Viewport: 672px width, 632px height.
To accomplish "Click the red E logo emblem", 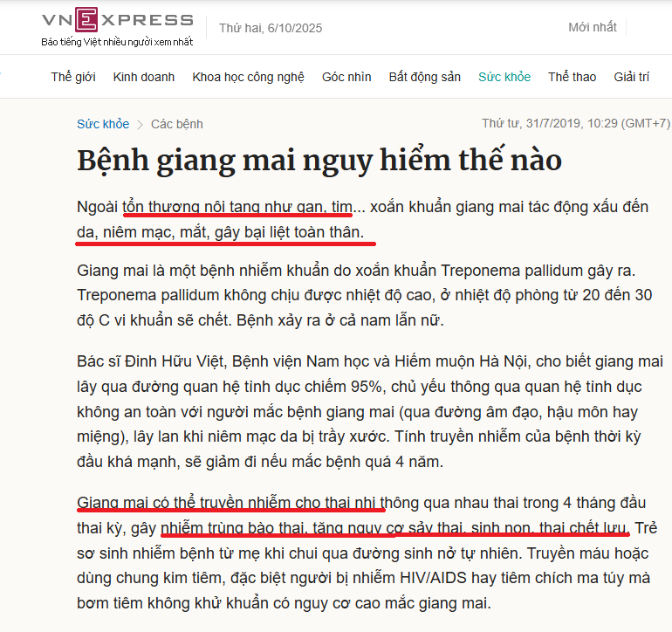I will click(86, 20).
